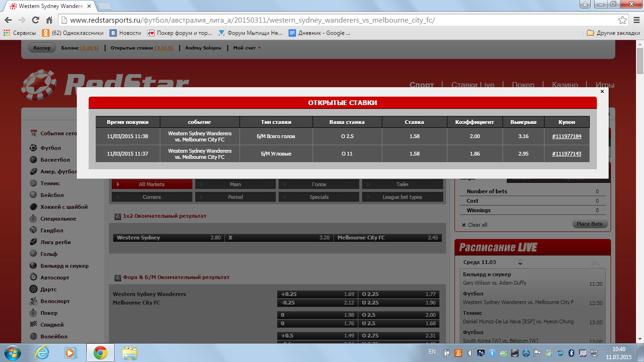Click Chrome's reload page icon
The image size is (644, 362).
coord(35,20)
